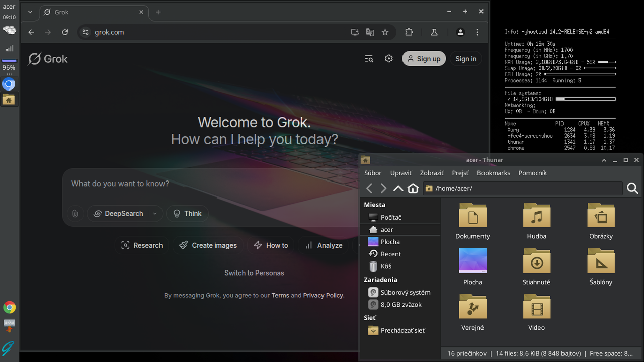Click the Create images button
The image size is (644, 362).
coord(208,245)
